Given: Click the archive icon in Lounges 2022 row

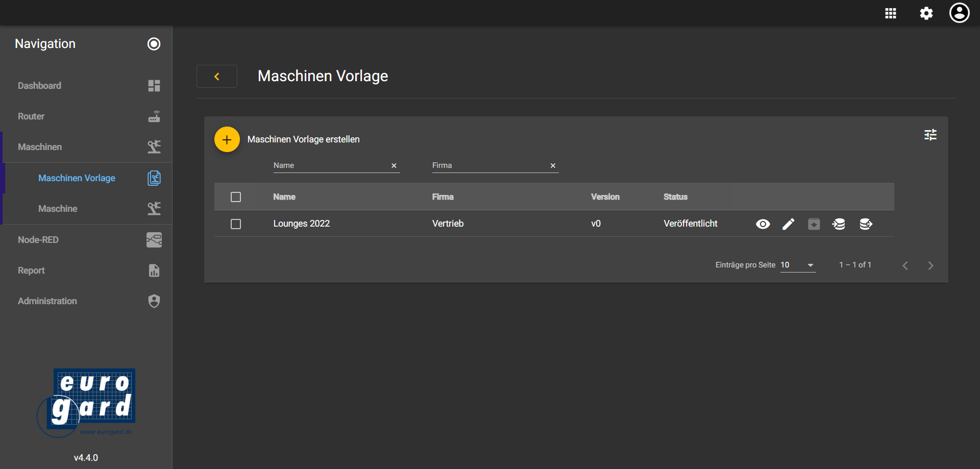Looking at the screenshot, I should tap(814, 224).
